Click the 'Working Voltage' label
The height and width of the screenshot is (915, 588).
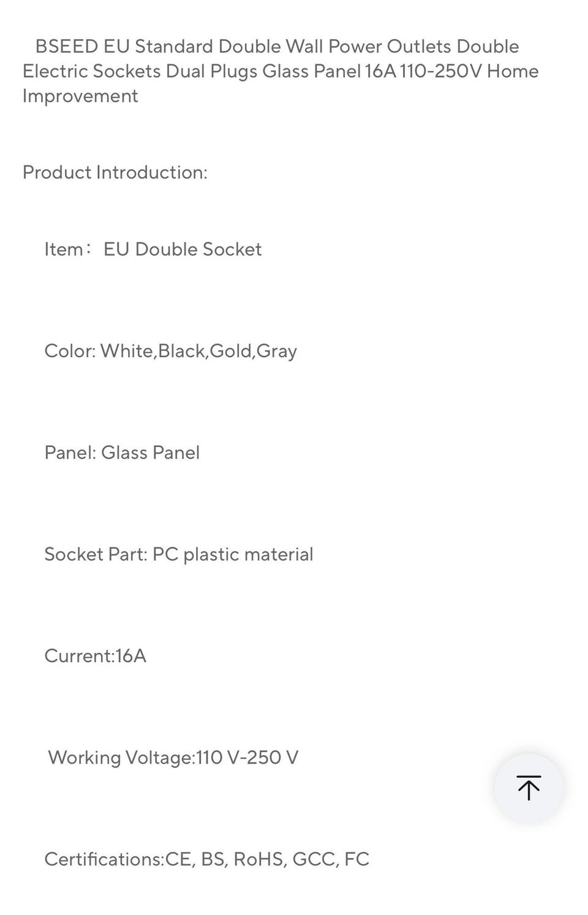[x=120, y=758]
